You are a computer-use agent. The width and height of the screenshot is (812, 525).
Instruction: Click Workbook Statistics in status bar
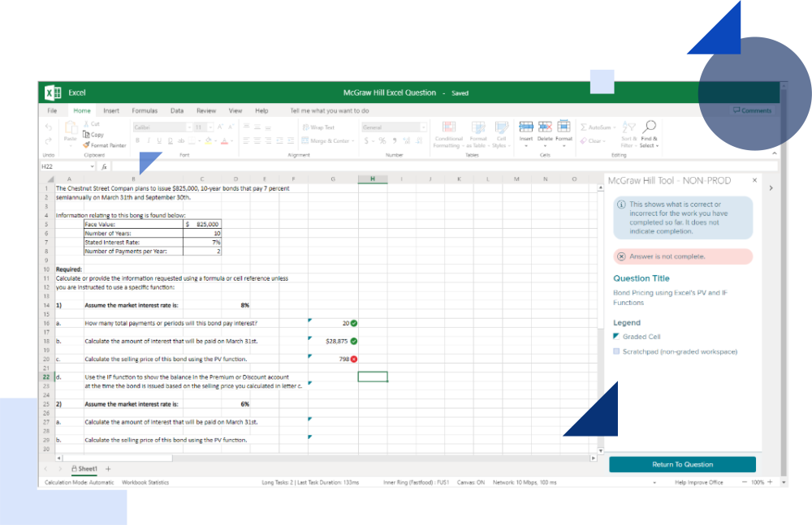click(145, 483)
